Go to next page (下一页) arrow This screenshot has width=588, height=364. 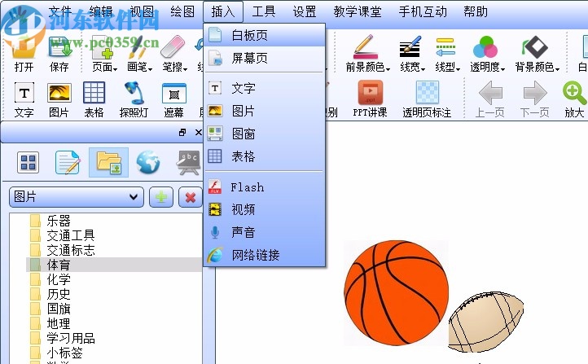click(x=534, y=99)
